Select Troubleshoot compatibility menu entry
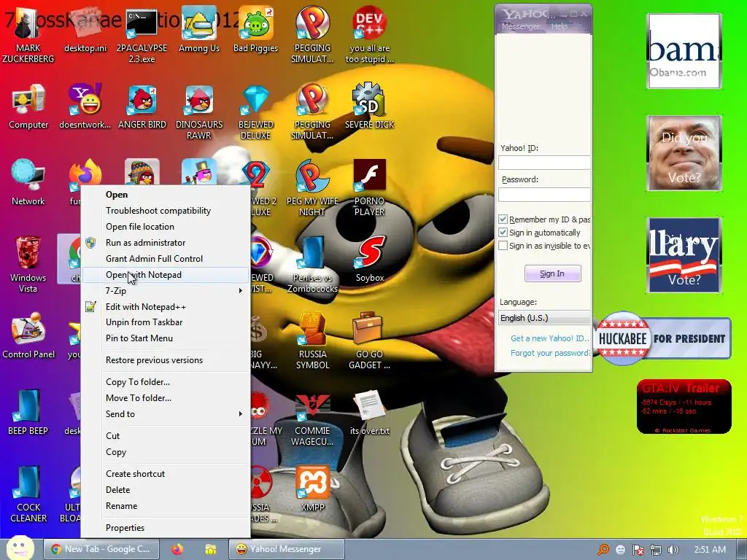The width and height of the screenshot is (747, 560). tap(166, 211)
